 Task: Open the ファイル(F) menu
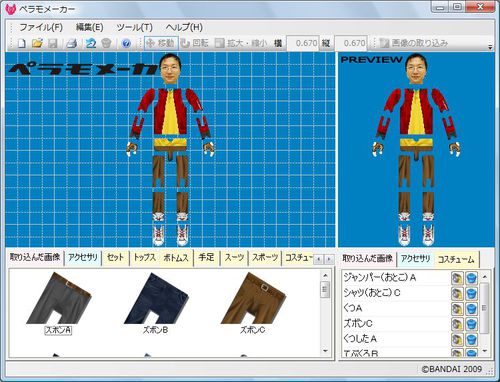click(41, 27)
